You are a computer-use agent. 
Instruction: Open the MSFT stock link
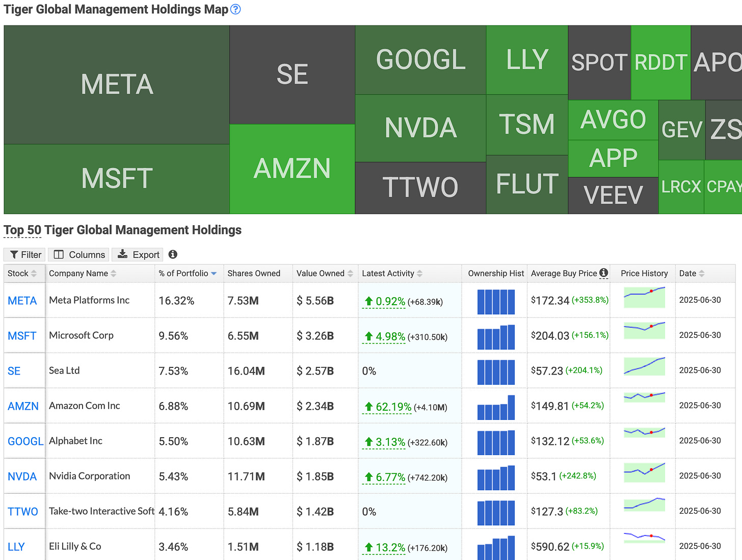22,336
